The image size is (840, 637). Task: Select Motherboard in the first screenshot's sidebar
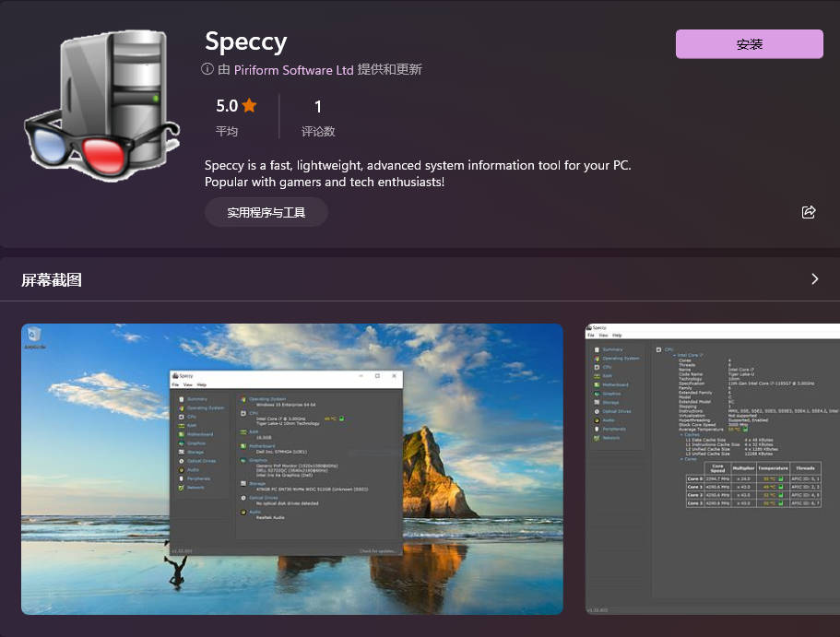(199, 434)
